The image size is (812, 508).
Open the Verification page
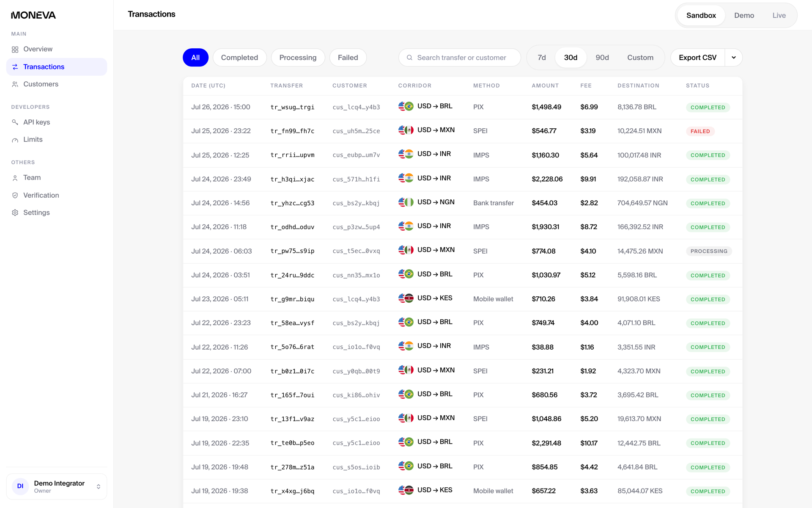click(57, 195)
